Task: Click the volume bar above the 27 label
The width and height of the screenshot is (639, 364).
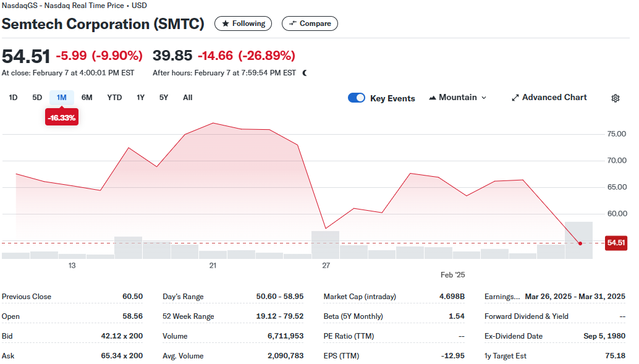Action: coord(325,245)
